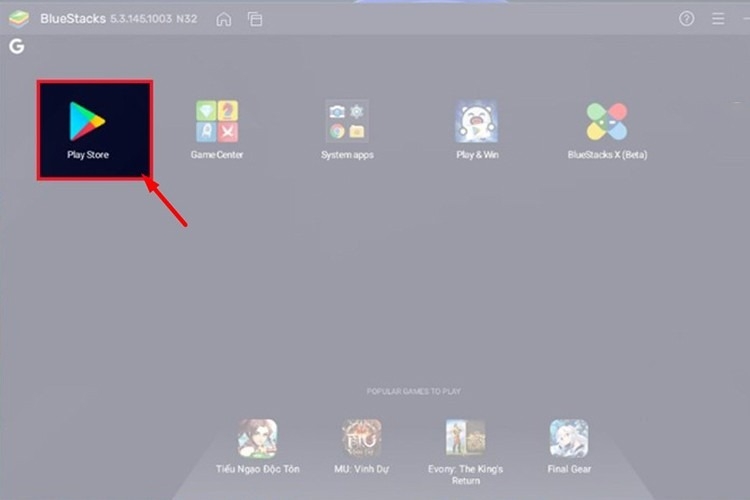Open the Play Store app
This screenshot has width=750, height=500.
tap(88, 122)
